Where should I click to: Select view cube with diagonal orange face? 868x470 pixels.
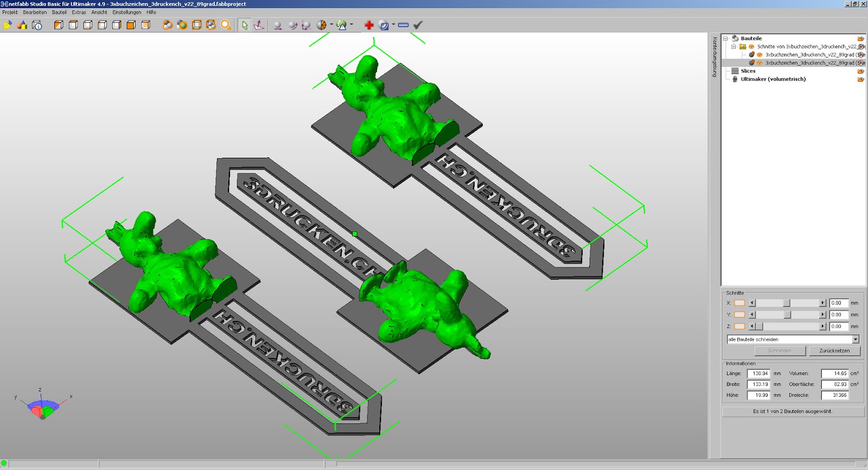[x=59, y=25]
